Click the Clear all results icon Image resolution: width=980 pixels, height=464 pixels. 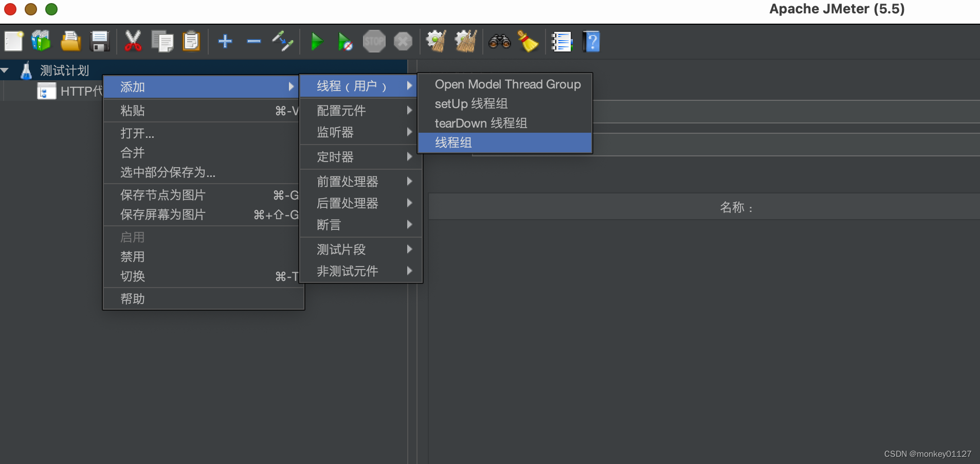(466, 41)
